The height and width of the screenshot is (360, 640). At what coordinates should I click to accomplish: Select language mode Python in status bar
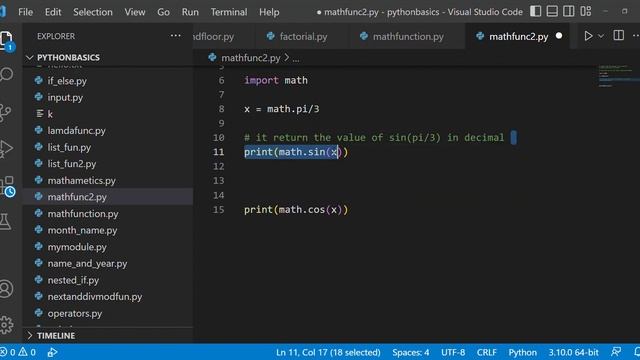[x=522, y=352]
